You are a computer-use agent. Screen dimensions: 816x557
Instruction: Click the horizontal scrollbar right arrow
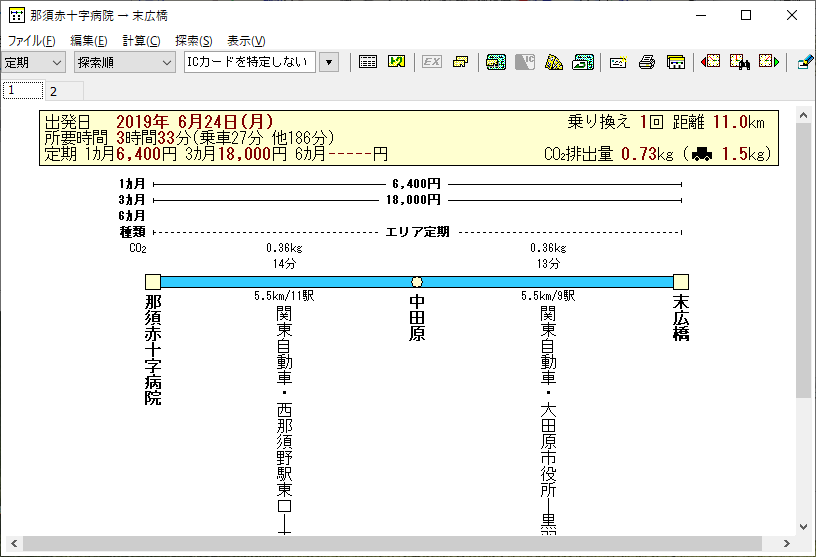(786, 543)
